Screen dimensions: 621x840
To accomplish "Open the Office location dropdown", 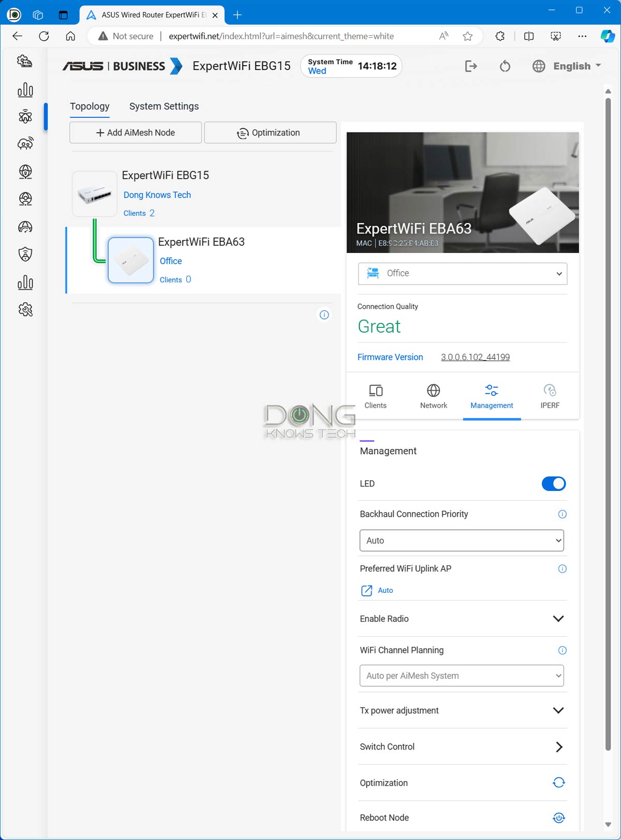I will click(x=463, y=274).
